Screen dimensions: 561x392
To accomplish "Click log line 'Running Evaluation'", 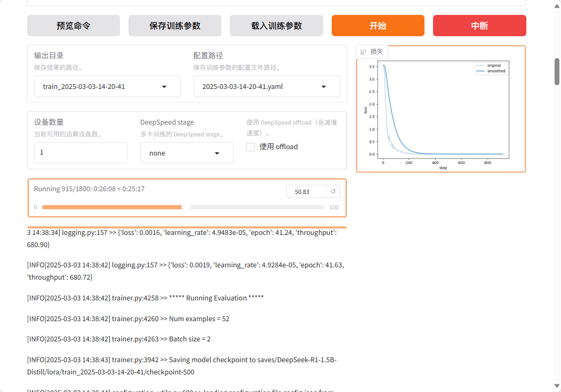I will [x=145, y=298].
